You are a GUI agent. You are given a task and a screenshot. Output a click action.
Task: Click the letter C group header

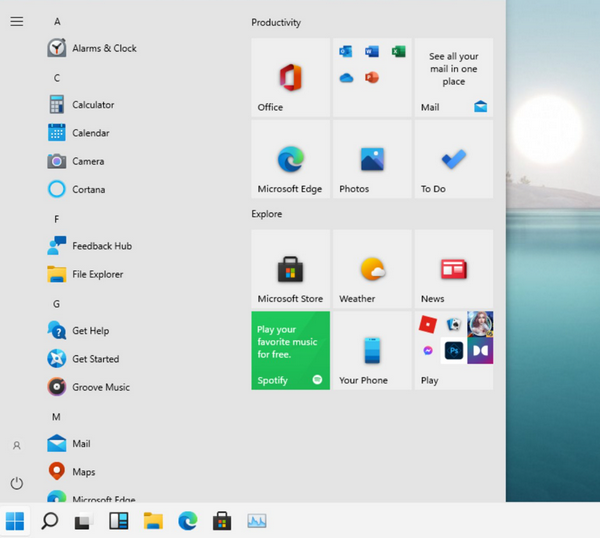[x=57, y=78]
